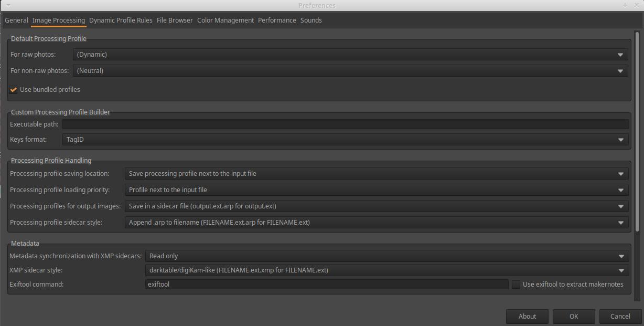The height and width of the screenshot is (326, 644).
Task: Open the For non-raw photos dropdown
Action: coord(350,71)
